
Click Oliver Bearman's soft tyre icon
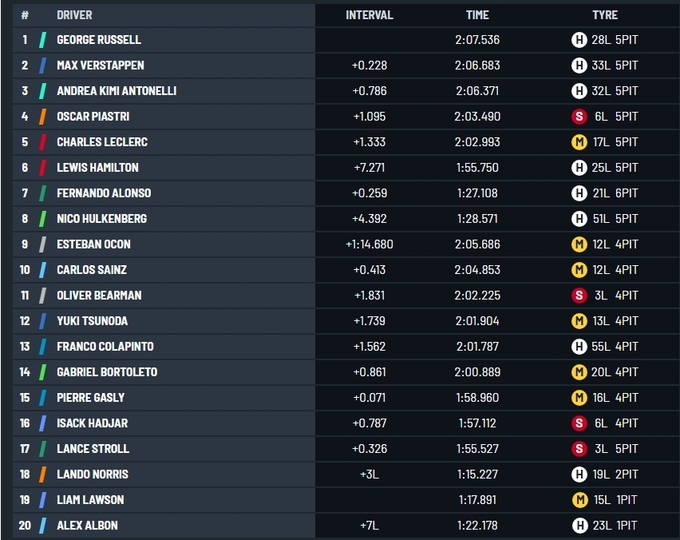pos(578,295)
